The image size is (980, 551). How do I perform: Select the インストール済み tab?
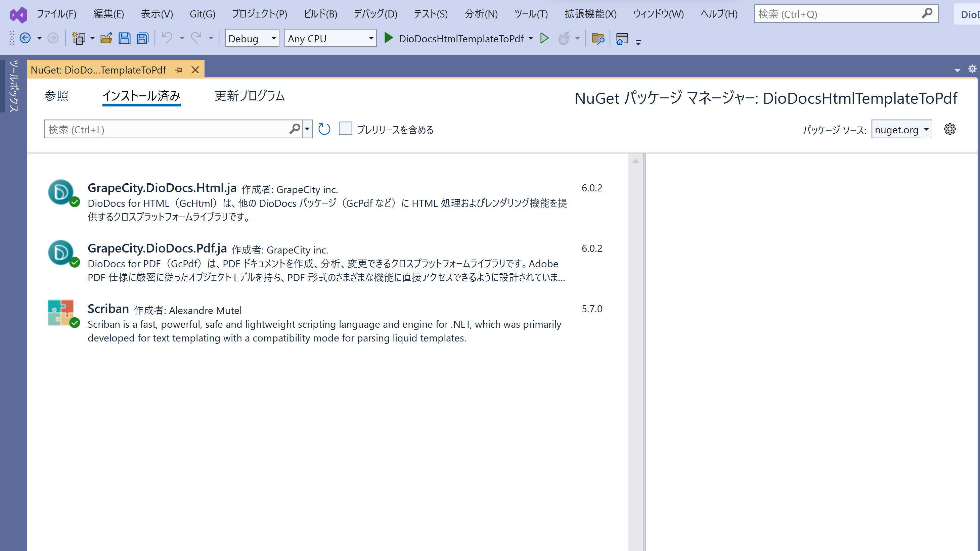click(x=141, y=96)
